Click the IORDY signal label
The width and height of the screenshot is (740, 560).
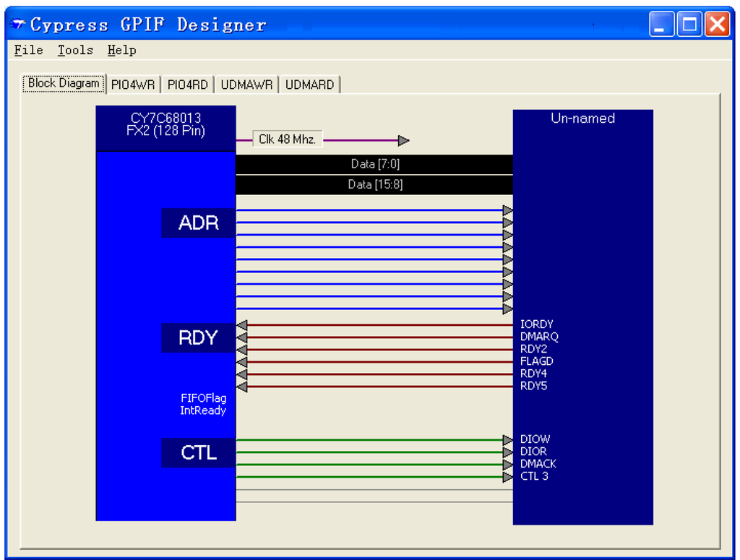point(537,324)
